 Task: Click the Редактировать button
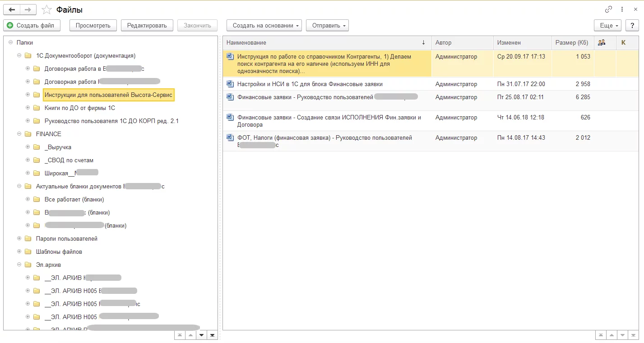click(x=147, y=25)
